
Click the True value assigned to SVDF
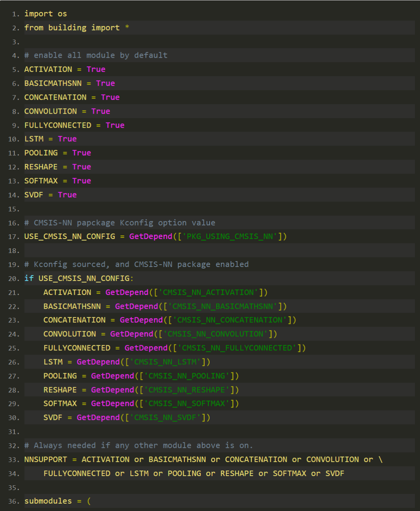tap(67, 195)
